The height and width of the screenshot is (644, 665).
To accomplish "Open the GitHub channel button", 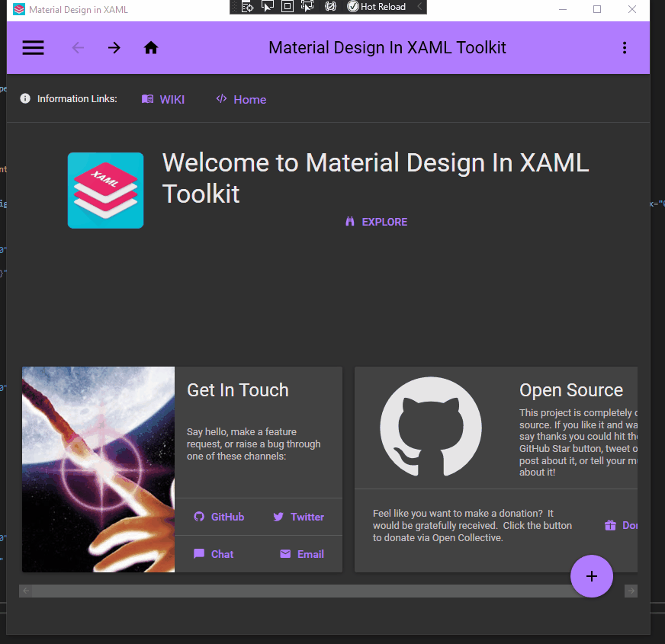I will 219,517.
